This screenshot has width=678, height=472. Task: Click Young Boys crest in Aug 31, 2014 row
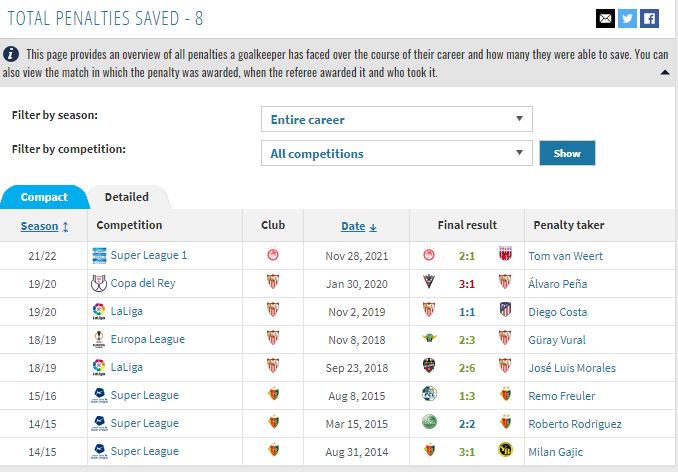[505, 450]
